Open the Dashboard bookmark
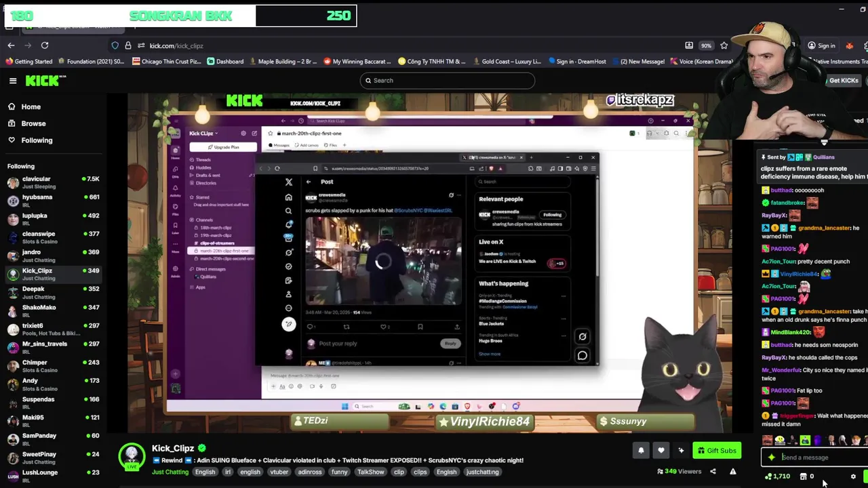 (225, 62)
